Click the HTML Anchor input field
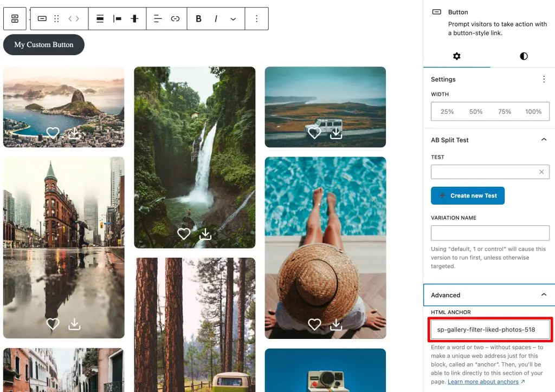The image size is (555, 392). (x=490, y=330)
